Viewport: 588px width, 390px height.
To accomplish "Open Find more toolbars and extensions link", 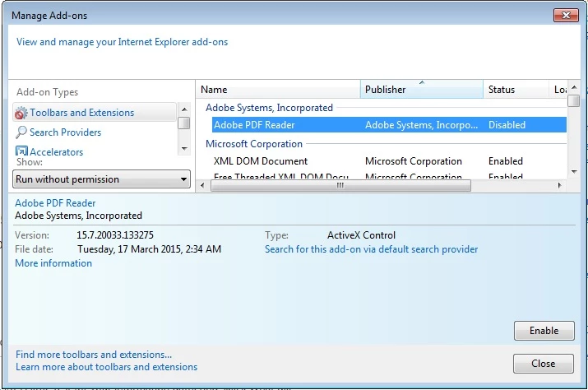I will click(94, 355).
